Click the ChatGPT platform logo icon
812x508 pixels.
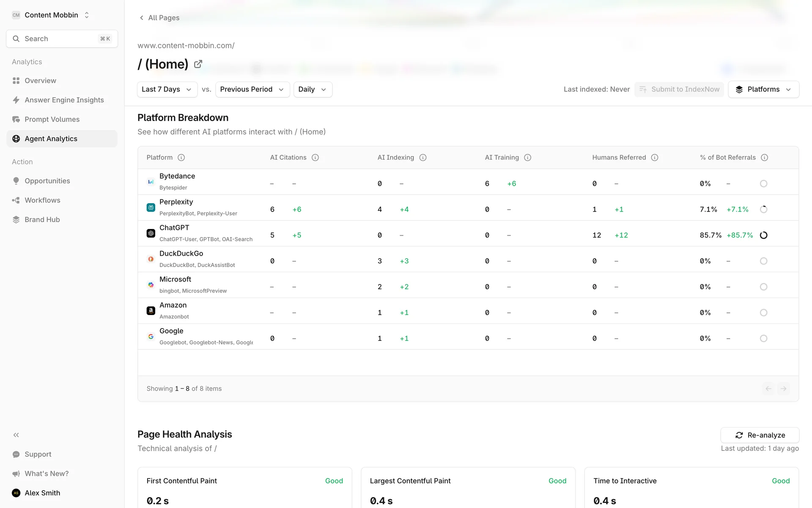[x=151, y=233]
